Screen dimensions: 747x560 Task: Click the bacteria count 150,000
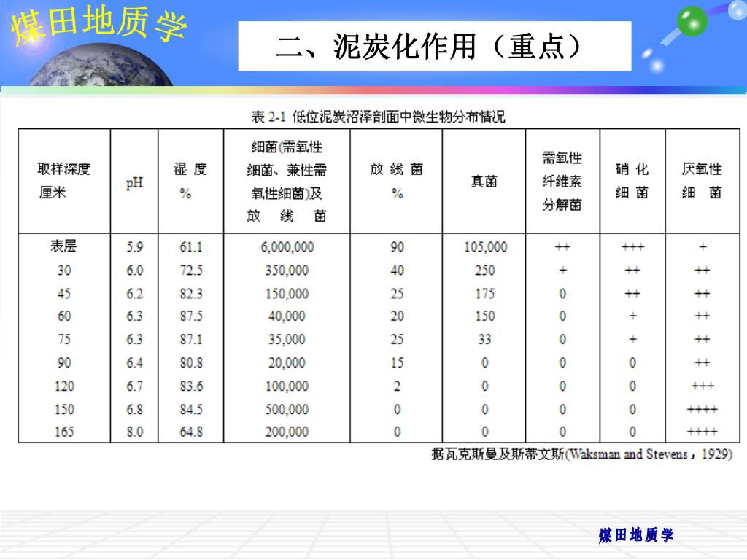point(287,294)
